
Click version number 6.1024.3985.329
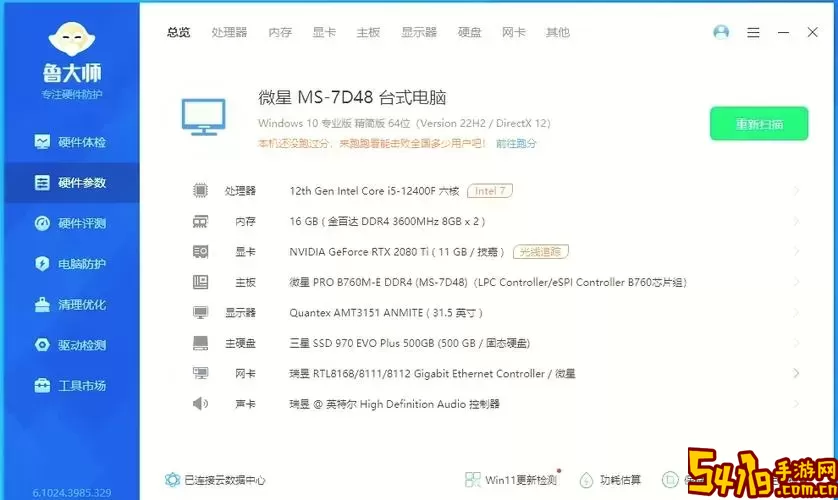tap(72, 493)
